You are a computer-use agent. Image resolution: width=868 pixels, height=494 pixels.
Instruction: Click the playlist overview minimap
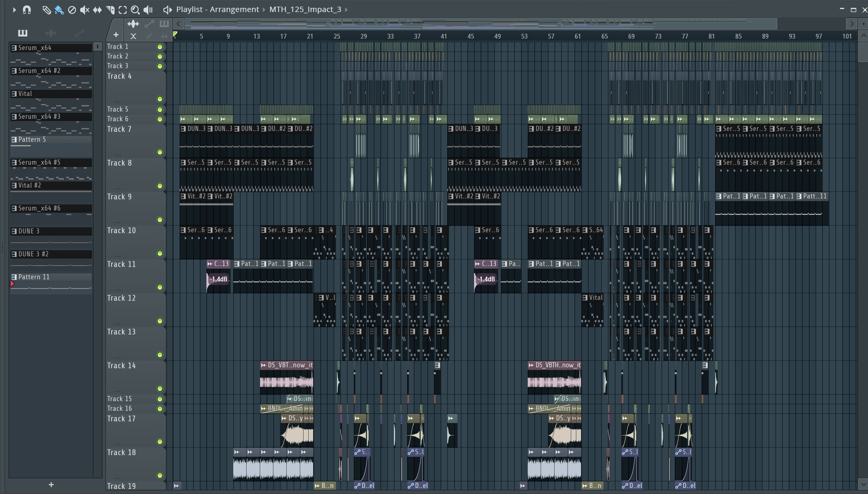(482, 24)
